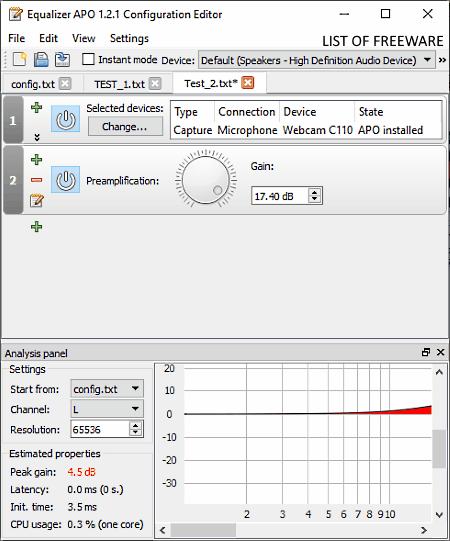Enable the Instant mode checkbox
Screen dimensions: 450x541
click(88, 59)
